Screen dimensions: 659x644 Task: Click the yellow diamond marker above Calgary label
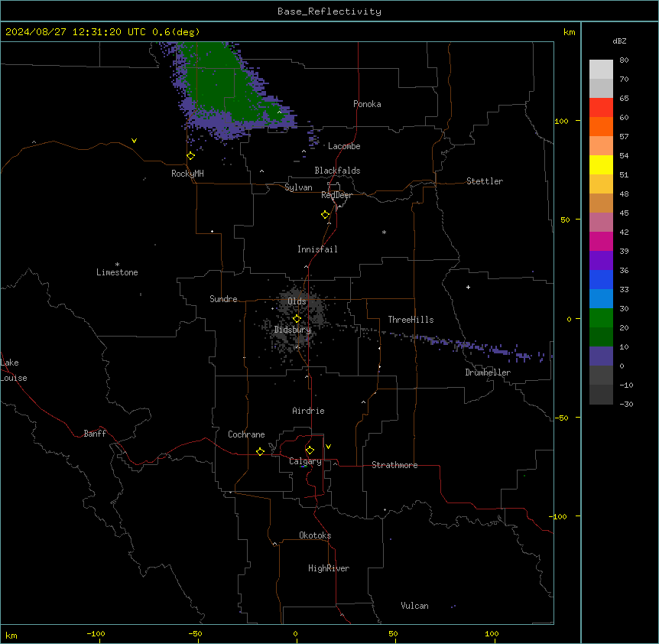310,450
